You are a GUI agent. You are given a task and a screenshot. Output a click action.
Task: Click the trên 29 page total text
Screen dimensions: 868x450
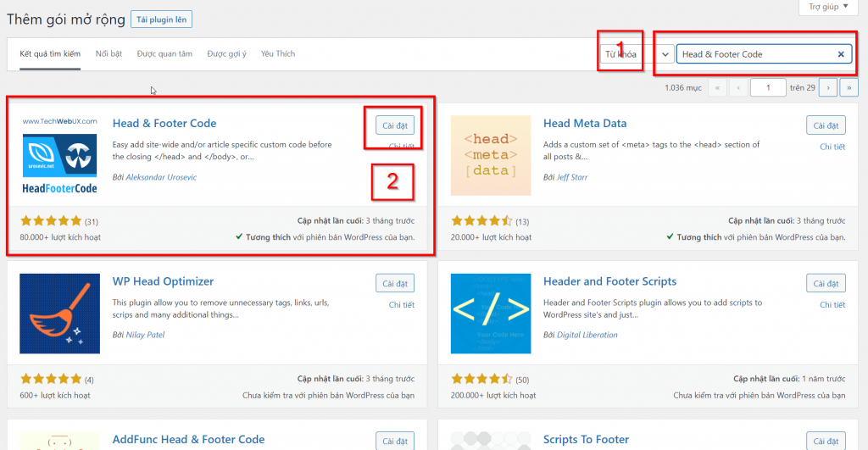[803, 87]
